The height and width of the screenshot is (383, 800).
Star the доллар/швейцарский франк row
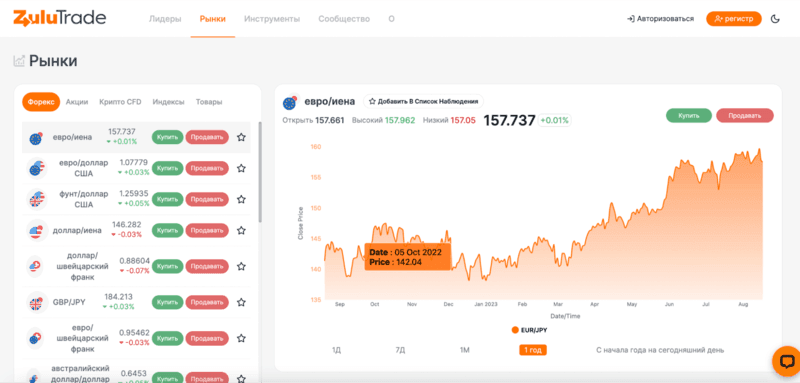click(241, 266)
